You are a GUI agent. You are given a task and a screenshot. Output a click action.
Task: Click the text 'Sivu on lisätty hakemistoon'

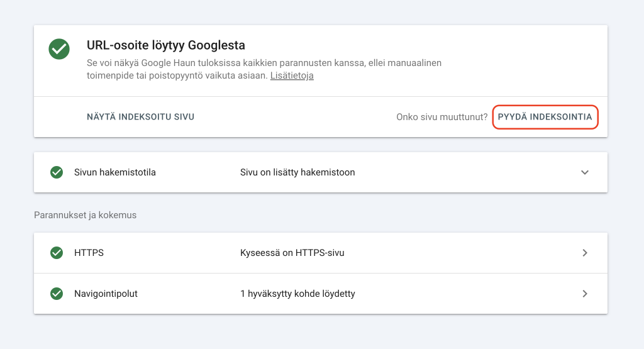pos(297,172)
